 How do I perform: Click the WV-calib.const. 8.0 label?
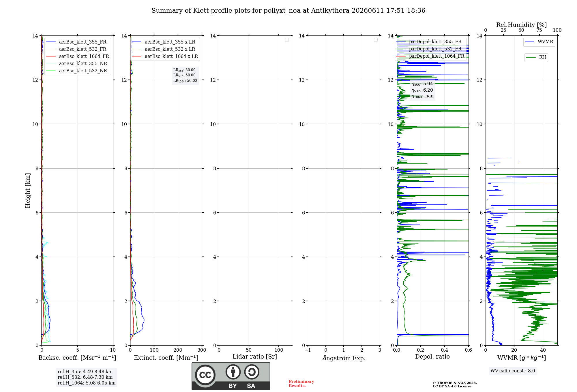click(513, 371)
